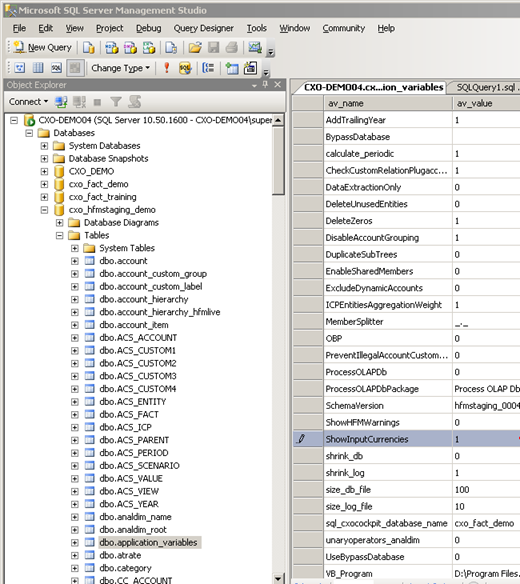Viewport: 520px width, 584px height.
Task: Show the SQL pane
Action: coord(56,68)
